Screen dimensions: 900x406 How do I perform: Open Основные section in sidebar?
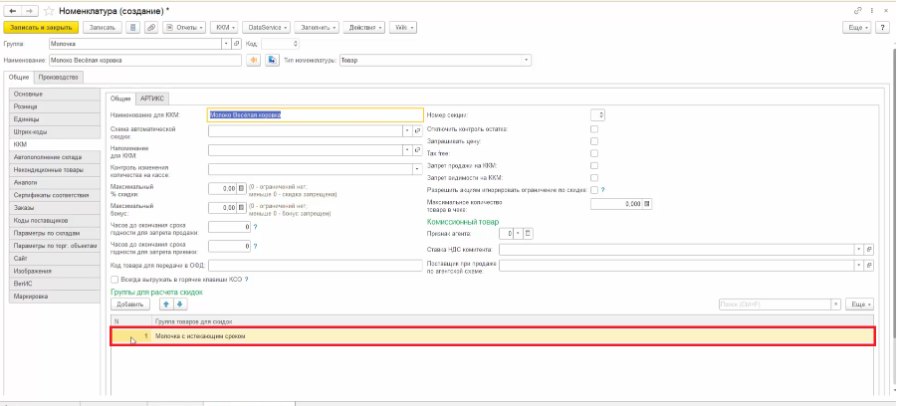[55, 94]
